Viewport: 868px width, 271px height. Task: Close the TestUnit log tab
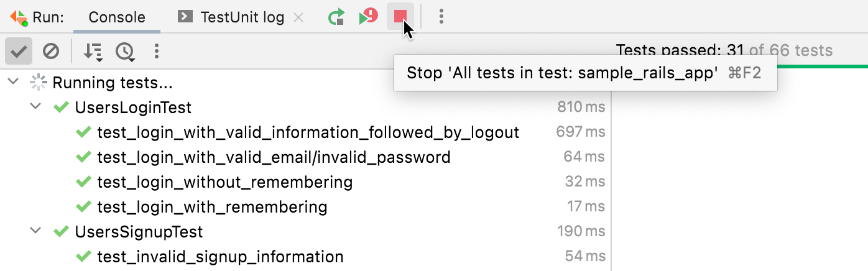(298, 17)
